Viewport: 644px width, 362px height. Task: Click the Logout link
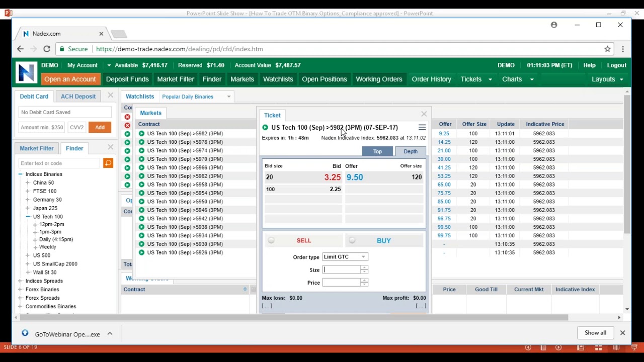point(616,65)
